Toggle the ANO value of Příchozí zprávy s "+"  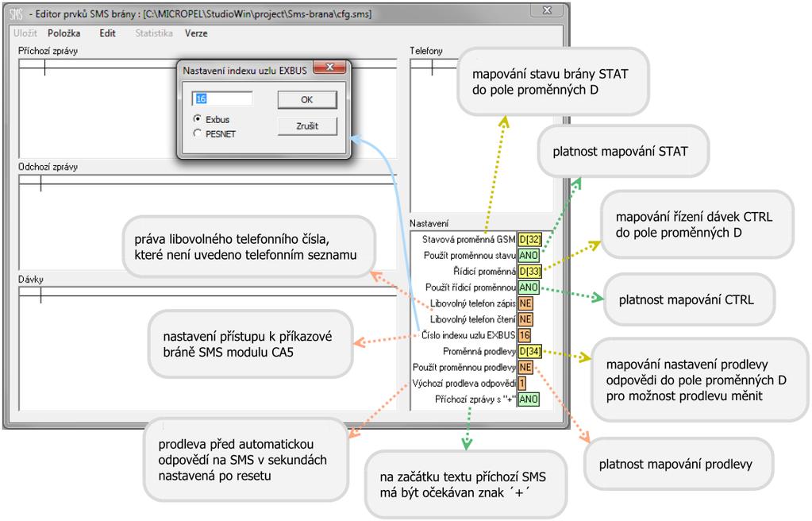click(529, 399)
